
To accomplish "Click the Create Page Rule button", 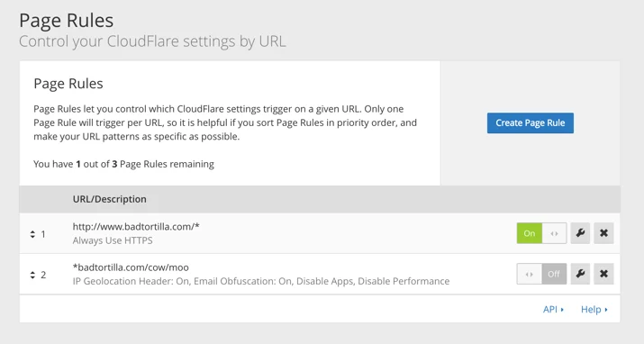I will (x=531, y=122).
